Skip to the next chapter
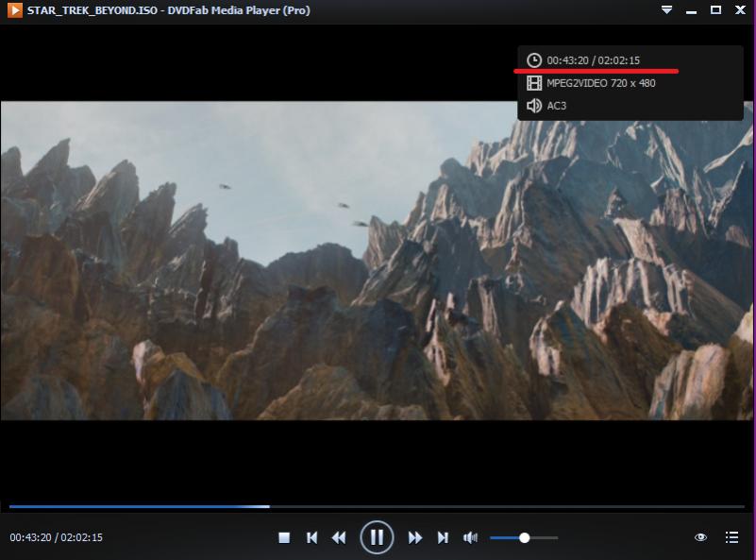756x560 pixels. click(442, 537)
